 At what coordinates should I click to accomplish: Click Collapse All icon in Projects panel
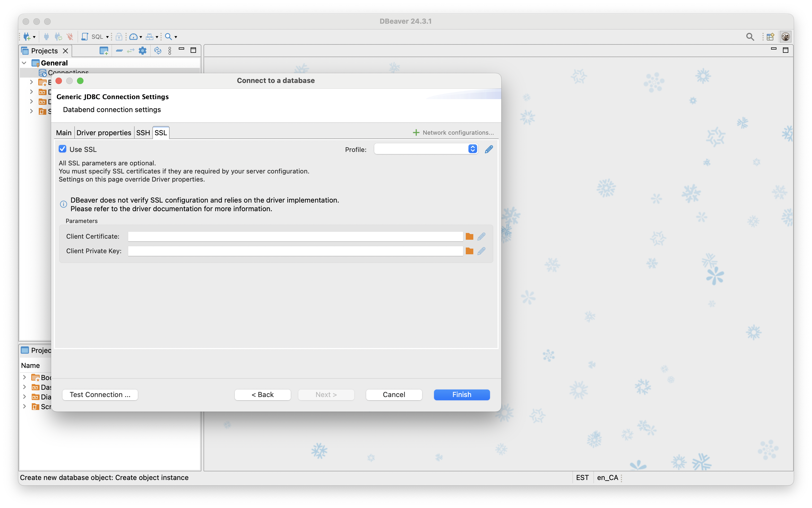pos(119,51)
